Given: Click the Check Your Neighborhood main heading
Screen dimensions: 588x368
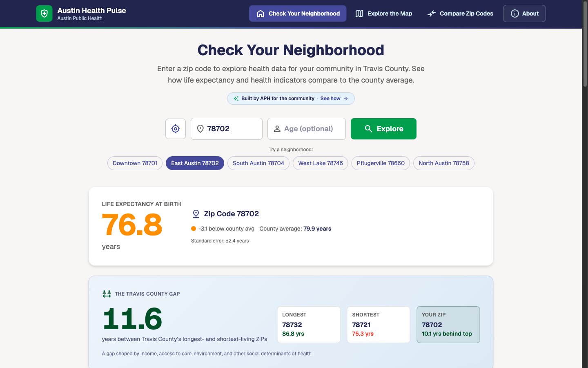Looking at the screenshot, I should 291,50.
